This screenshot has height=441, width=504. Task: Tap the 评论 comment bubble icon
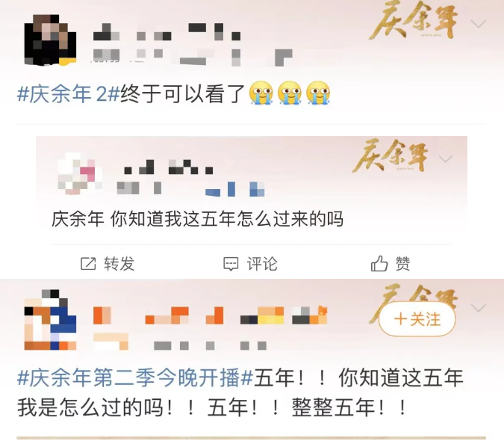231,264
